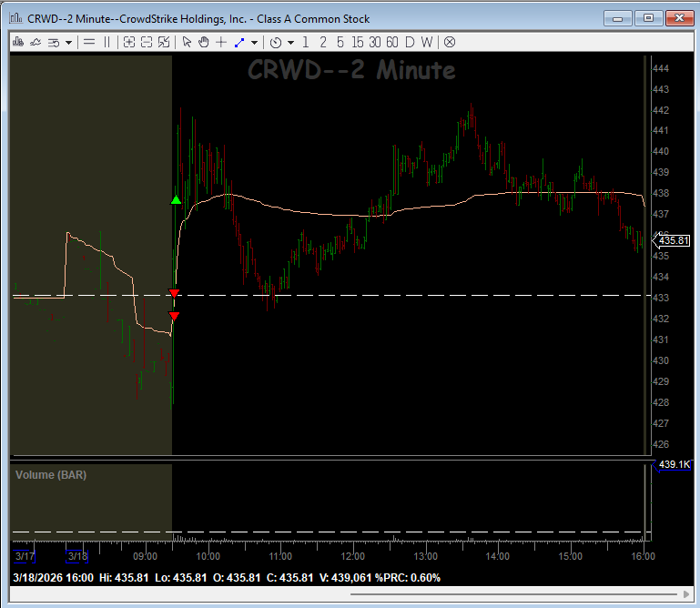700x608 pixels.
Task: Click the 435.81 current price label
Action: click(x=671, y=240)
